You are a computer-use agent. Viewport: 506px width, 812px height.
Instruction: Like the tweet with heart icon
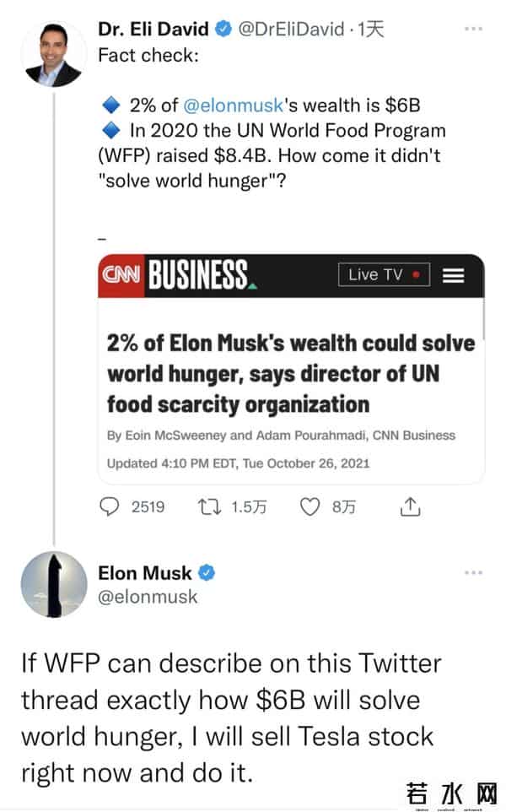(x=312, y=506)
